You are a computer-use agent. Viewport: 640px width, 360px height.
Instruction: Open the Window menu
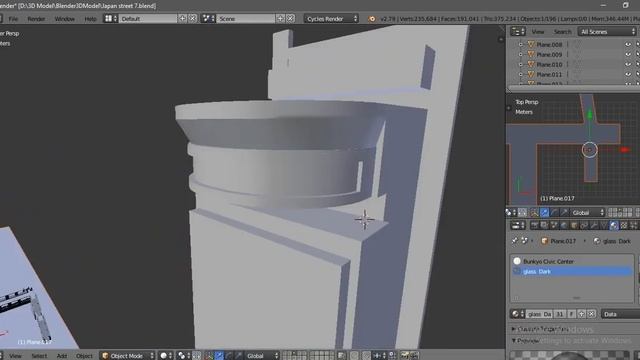(64, 19)
